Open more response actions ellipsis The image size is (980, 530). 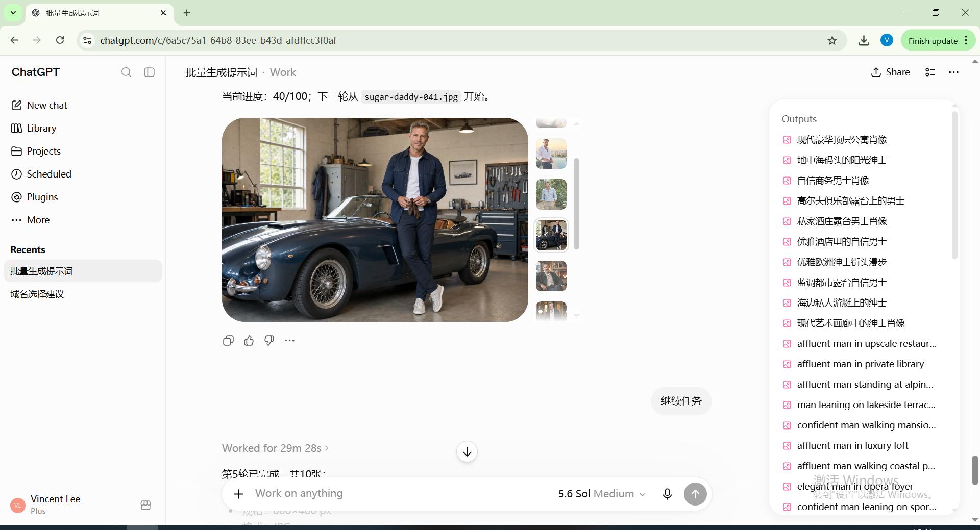(x=289, y=340)
